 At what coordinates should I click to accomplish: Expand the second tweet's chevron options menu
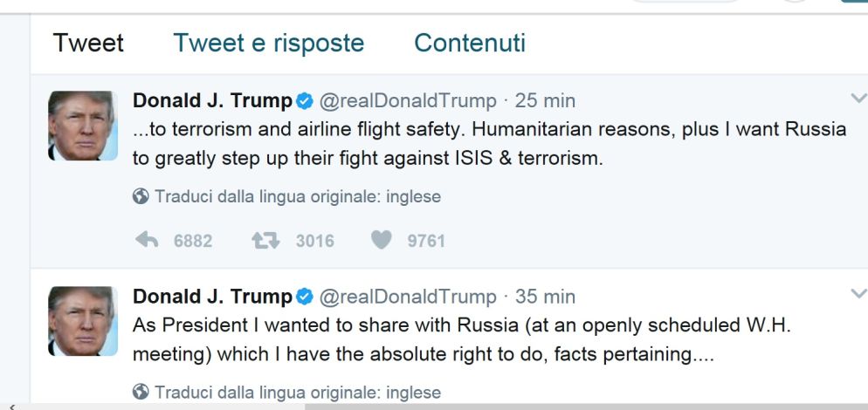[858, 294]
